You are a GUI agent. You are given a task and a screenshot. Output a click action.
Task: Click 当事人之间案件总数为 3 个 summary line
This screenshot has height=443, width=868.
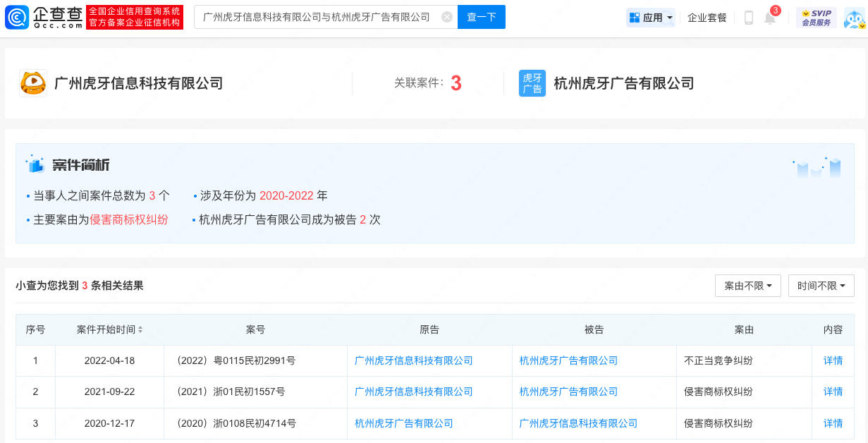pyautogui.click(x=102, y=195)
